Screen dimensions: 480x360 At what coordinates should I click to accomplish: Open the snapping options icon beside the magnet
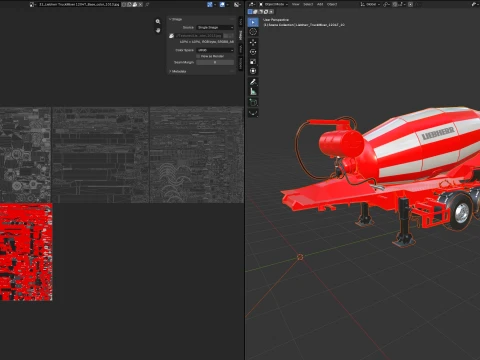[x=402, y=4]
